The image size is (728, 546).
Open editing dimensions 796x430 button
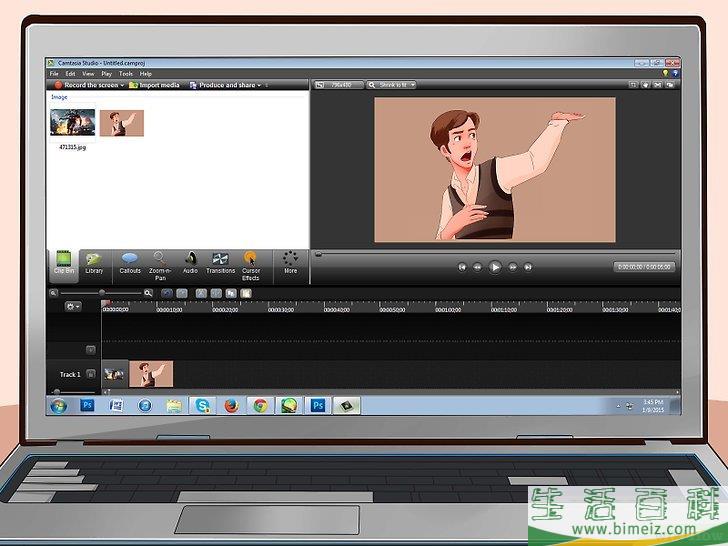click(x=339, y=85)
